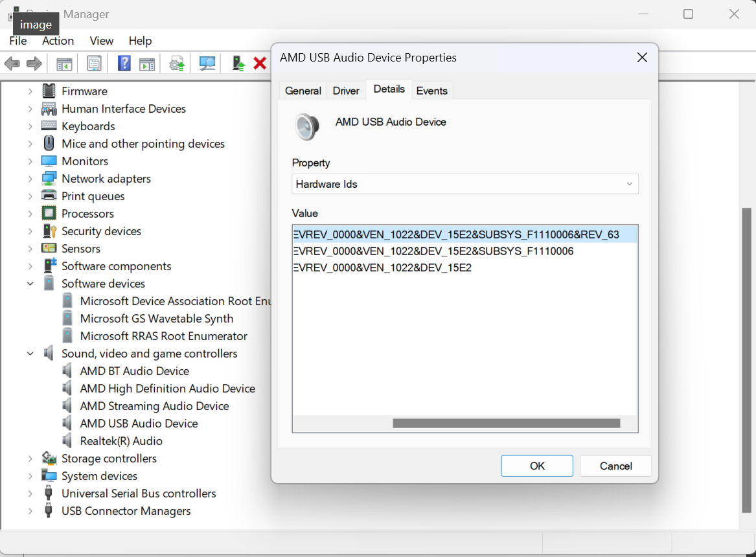Click the blue Help toolbar icon
The height and width of the screenshot is (557, 756).
click(x=124, y=63)
